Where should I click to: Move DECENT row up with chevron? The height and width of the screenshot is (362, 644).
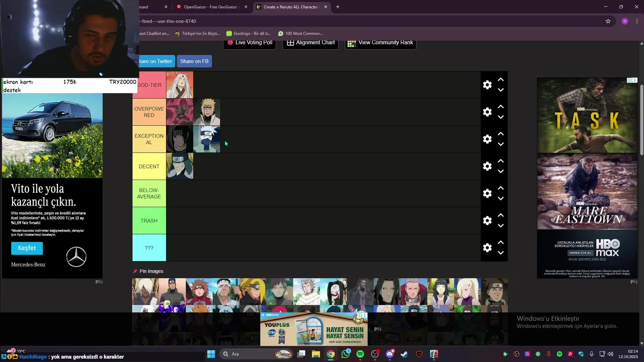pos(501,161)
